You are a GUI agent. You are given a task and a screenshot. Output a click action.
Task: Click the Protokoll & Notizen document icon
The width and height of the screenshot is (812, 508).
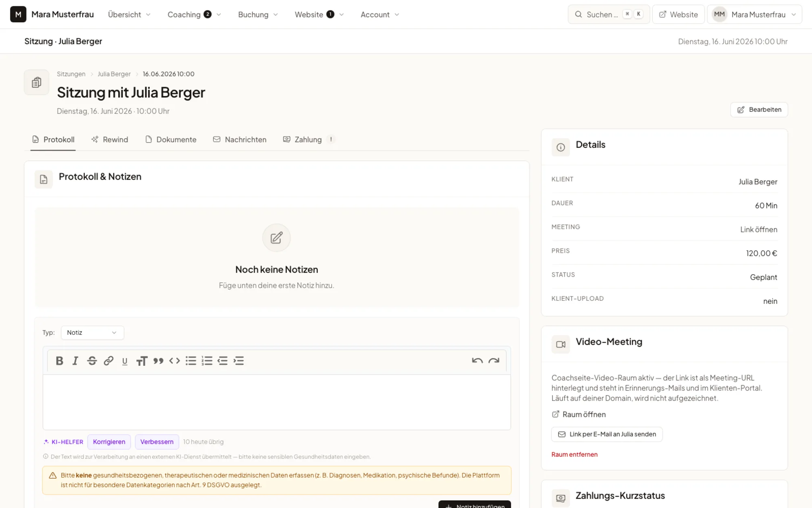43,179
